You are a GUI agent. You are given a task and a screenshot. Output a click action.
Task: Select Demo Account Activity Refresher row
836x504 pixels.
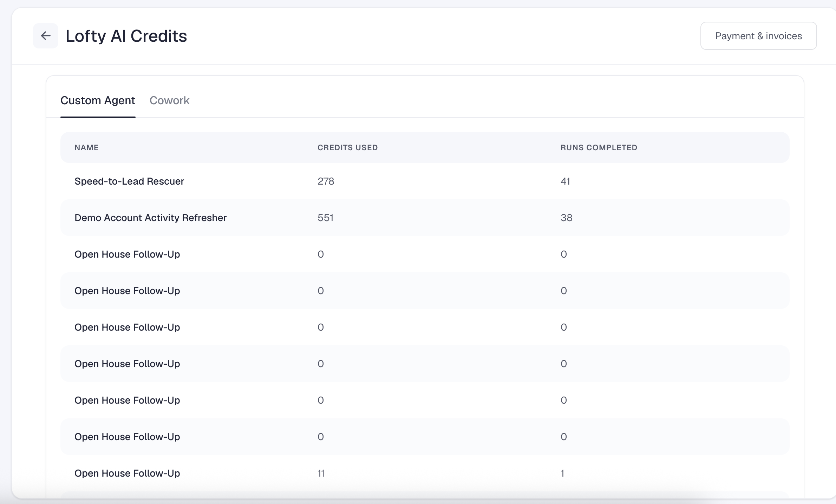coord(425,218)
